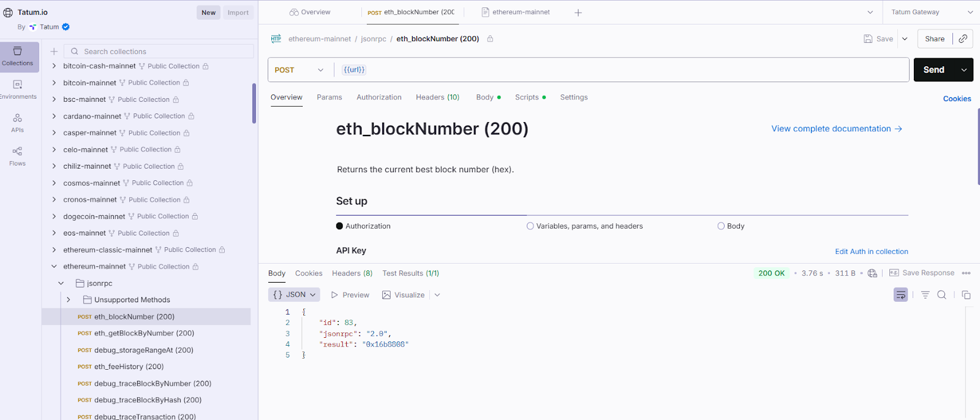Click the New button
Viewport: 980px width, 420px height.
(209, 12)
